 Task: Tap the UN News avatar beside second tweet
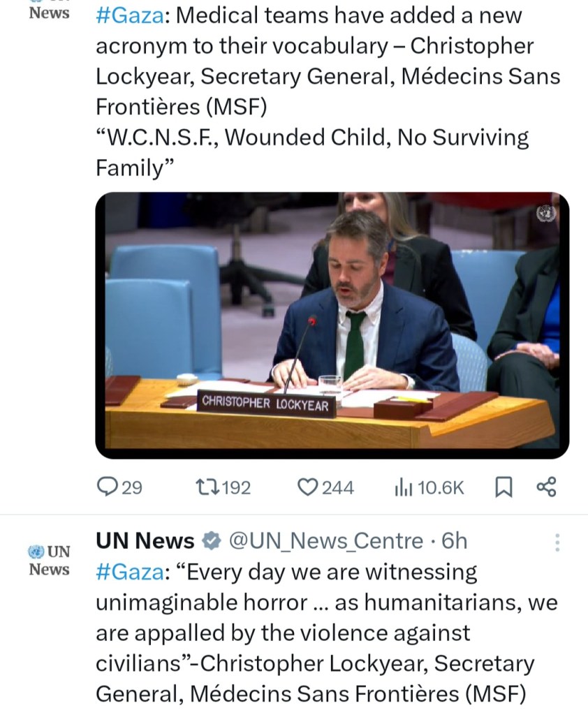[49, 560]
